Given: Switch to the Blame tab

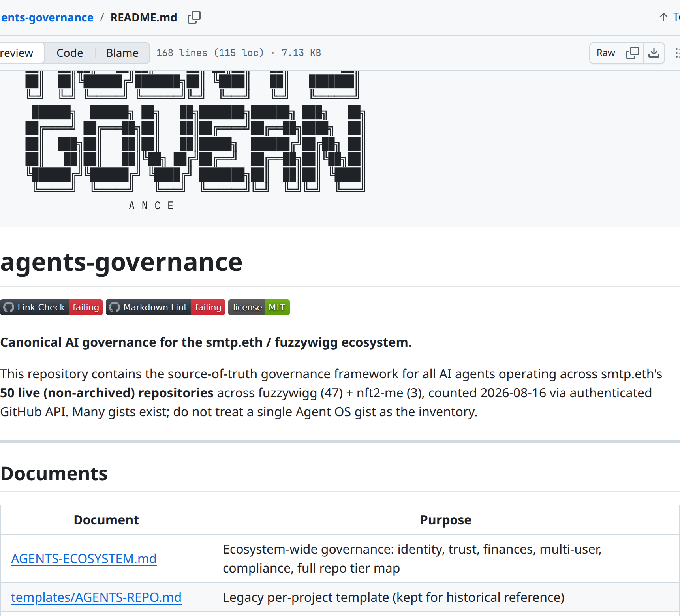Looking at the screenshot, I should pyautogui.click(x=122, y=53).
